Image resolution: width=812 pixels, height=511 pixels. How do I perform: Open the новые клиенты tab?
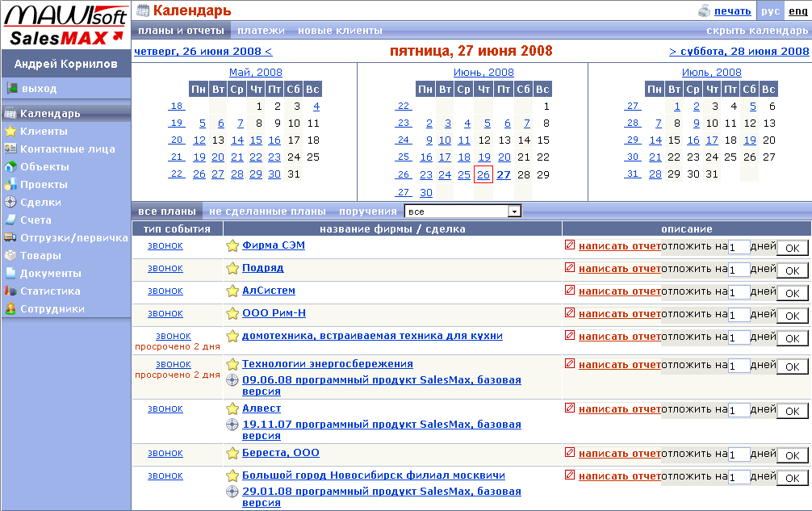pyautogui.click(x=341, y=31)
